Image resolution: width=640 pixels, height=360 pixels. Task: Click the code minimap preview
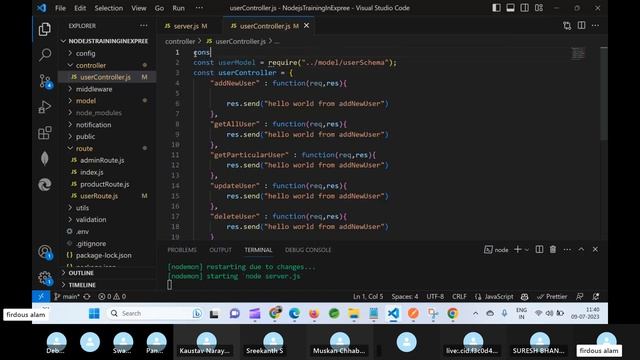[x=578, y=53]
